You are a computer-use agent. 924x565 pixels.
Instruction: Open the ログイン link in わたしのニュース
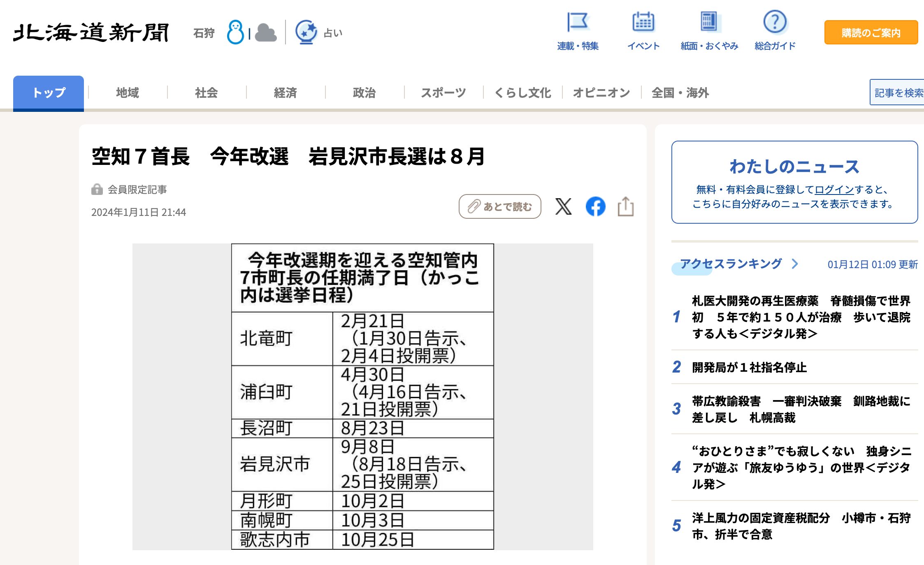tap(835, 190)
